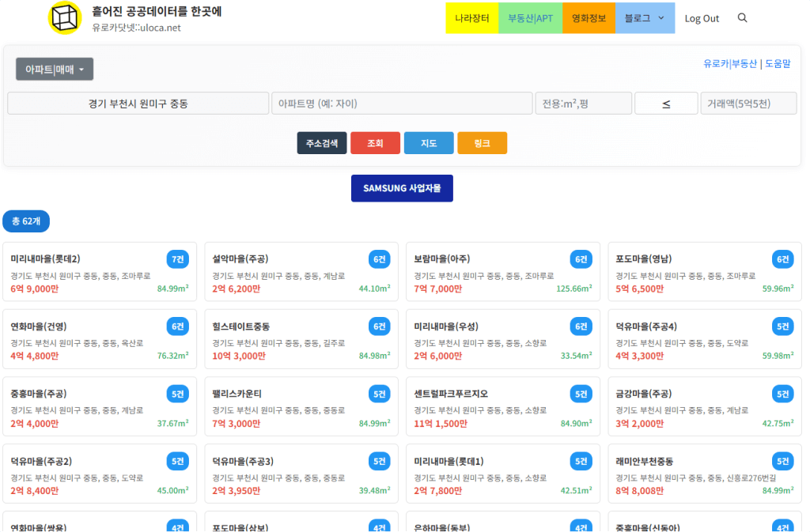The width and height of the screenshot is (810, 532).
Task: Focus the 전용 m² area input field
Action: (583, 104)
